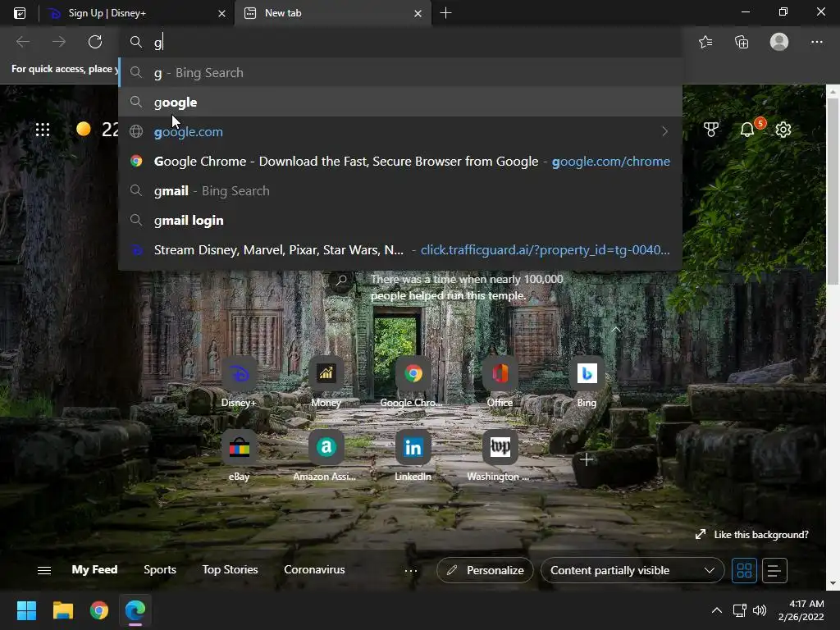Choose 'g - Bing Search' suggestion
Screen dimensions: 840x630
[x=400, y=72]
